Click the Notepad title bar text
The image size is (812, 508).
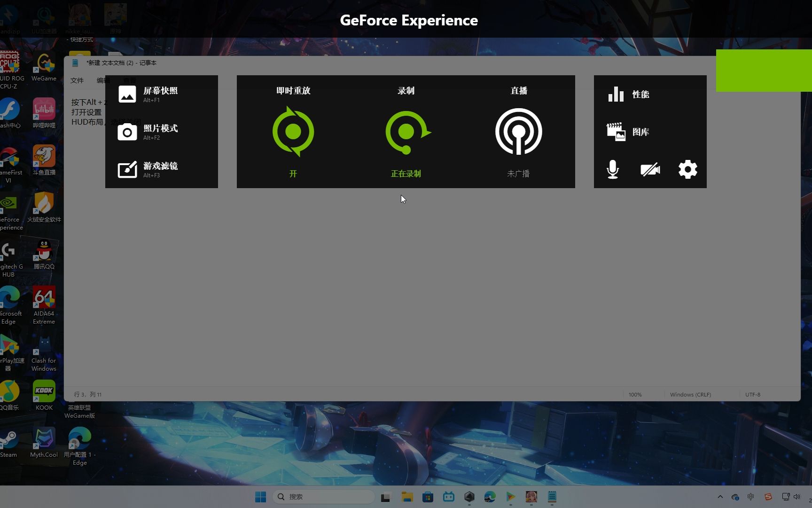(x=121, y=63)
